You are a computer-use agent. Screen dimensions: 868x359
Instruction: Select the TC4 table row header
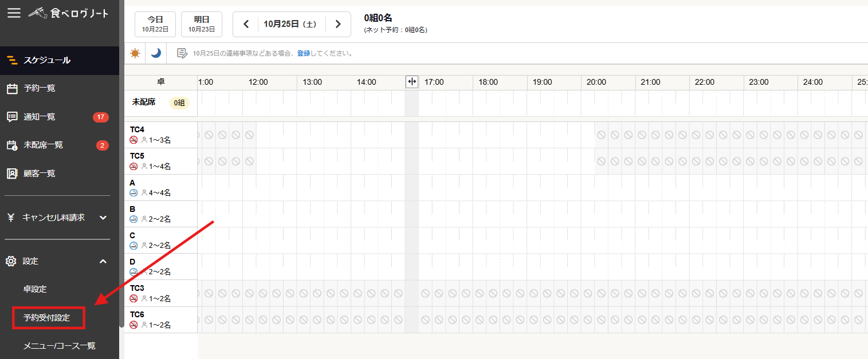pos(161,135)
